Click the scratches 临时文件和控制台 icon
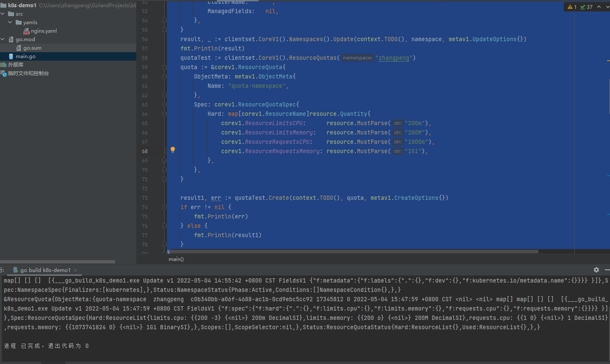The height and width of the screenshot is (364, 610). click(x=3, y=73)
